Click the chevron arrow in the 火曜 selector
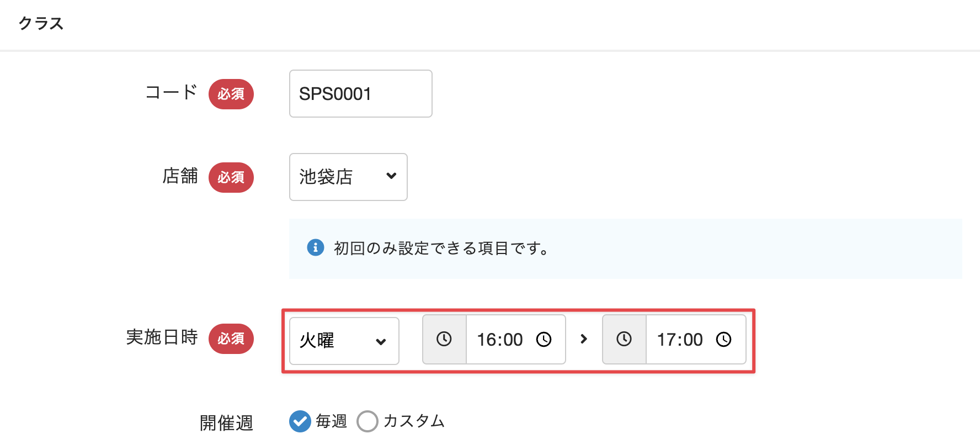980x444 pixels. [x=381, y=341]
